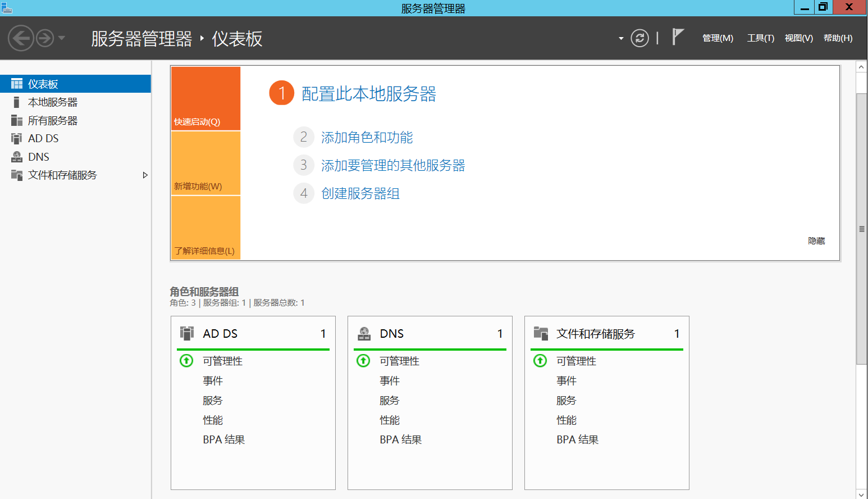868x499 pixels.
Task: Click the back navigation arrow icon
Action: [x=21, y=38]
